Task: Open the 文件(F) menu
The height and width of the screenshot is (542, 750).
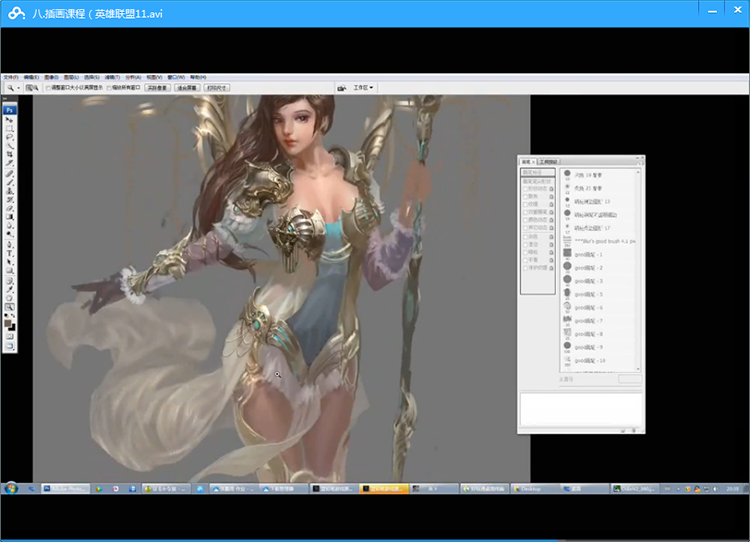Action: click(x=11, y=77)
